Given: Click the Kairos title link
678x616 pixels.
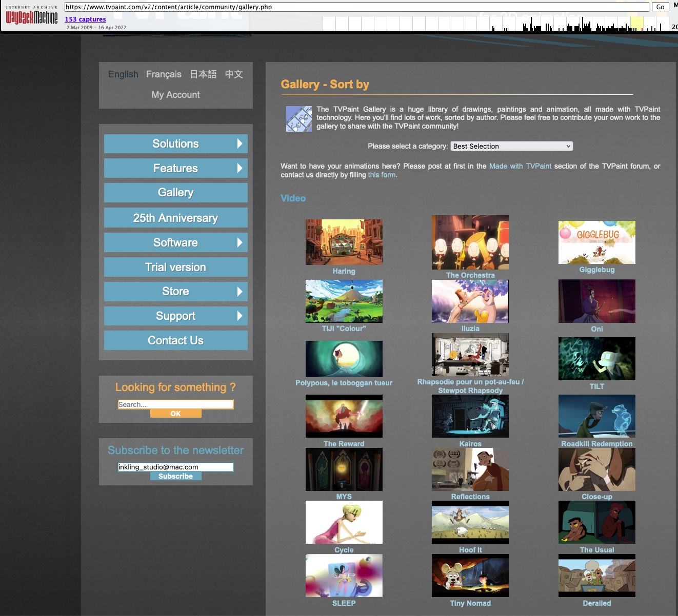Looking at the screenshot, I should [470, 444].
